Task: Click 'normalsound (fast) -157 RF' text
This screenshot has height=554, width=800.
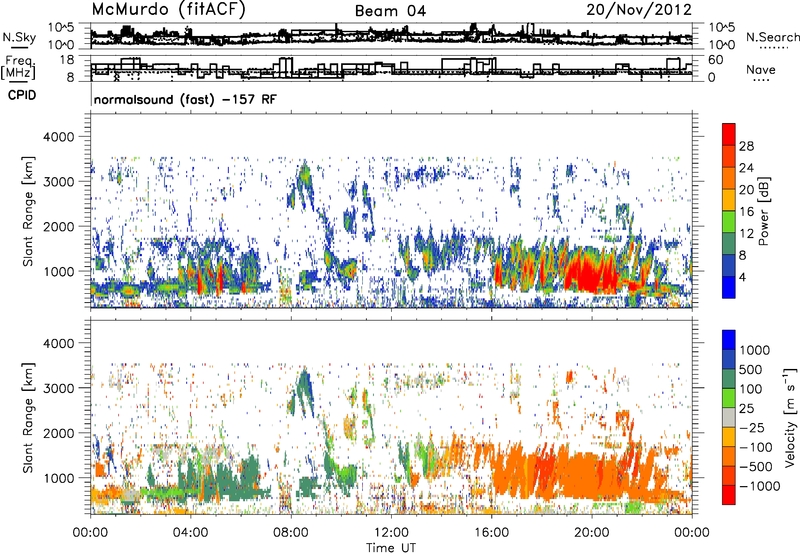Action: pos(185,99)
